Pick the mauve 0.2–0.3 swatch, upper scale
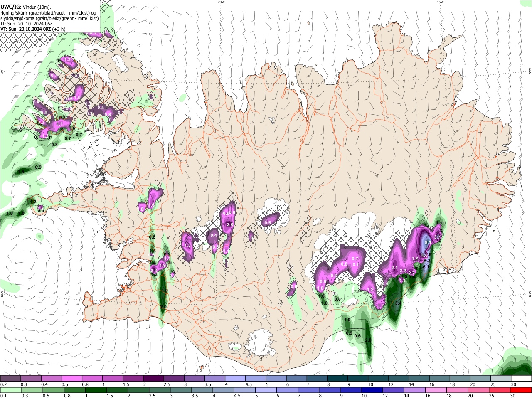Viewport: 532px width, 399px height. [x=10, y=378]
